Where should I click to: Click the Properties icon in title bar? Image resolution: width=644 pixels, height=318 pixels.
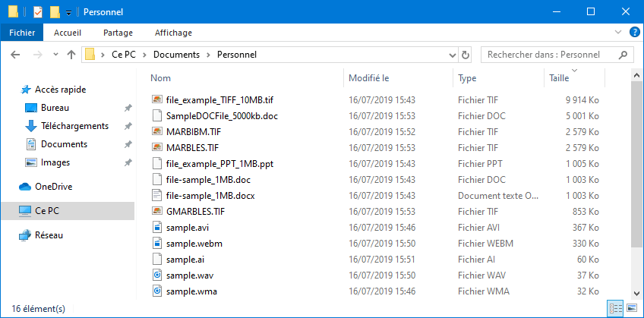pos(37,12)
